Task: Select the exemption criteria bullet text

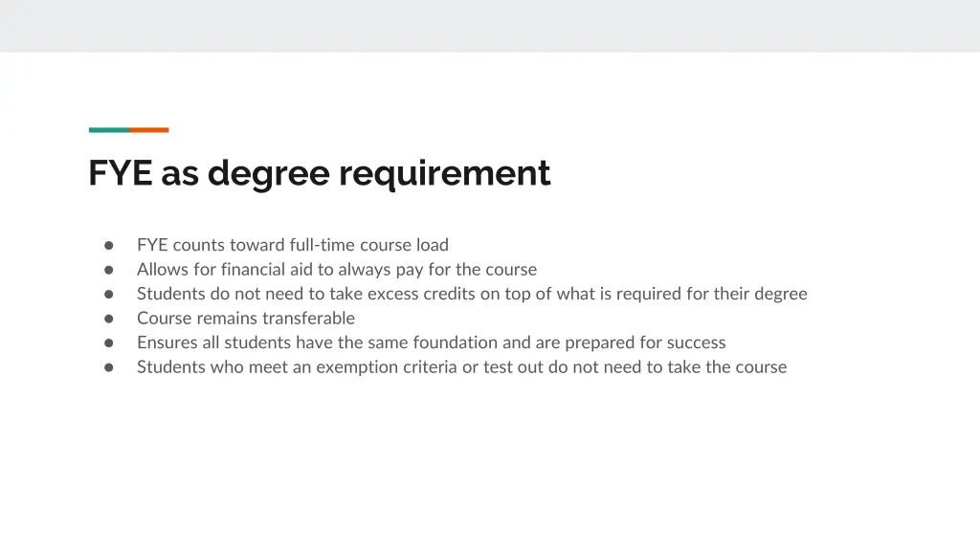Action: coord(461,367)
